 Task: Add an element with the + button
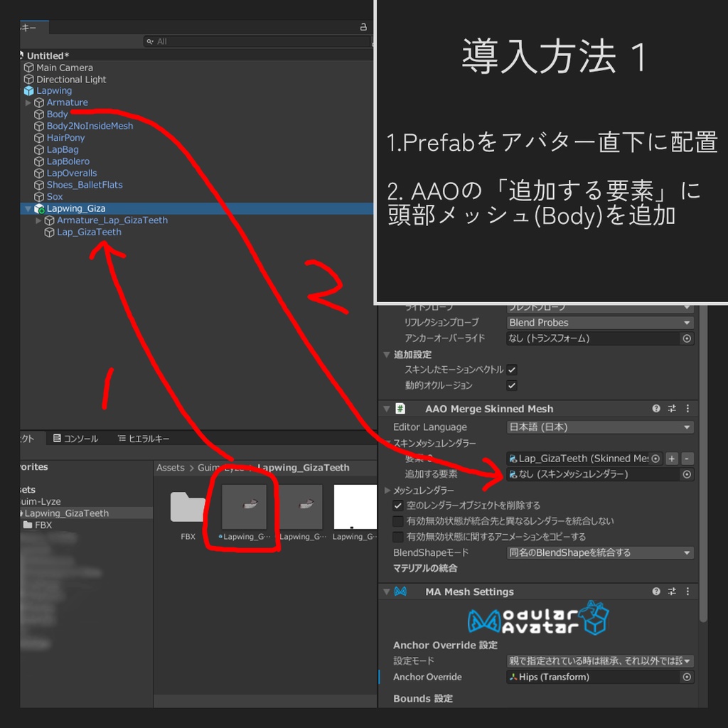coord(671,459)
